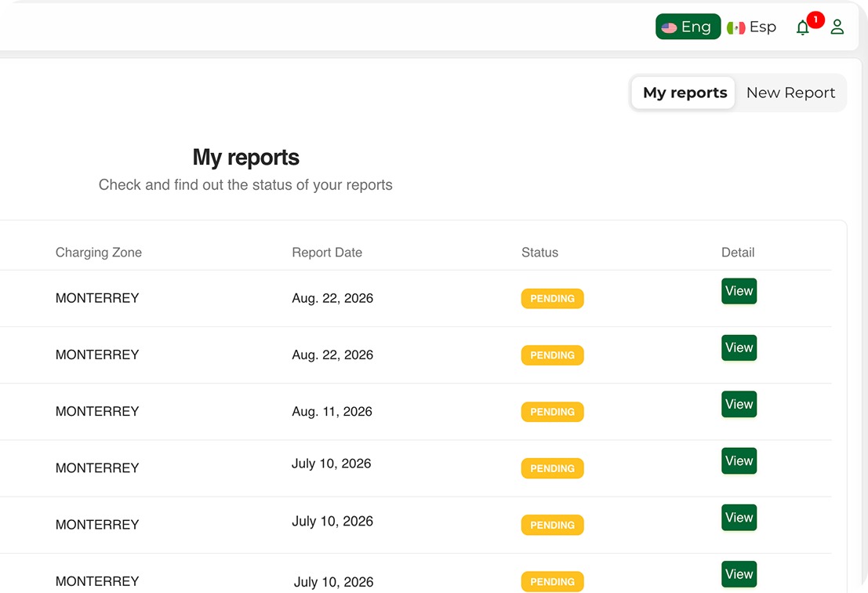Viewport: 868px width, 593px height.
Task: Click the red notification badge showing 1
Action: point(815,19)
